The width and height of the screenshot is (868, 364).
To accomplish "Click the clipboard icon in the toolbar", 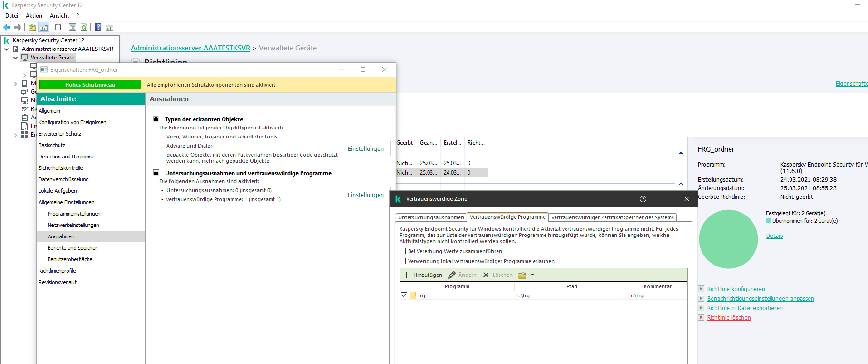I will (x=58, y=27).
